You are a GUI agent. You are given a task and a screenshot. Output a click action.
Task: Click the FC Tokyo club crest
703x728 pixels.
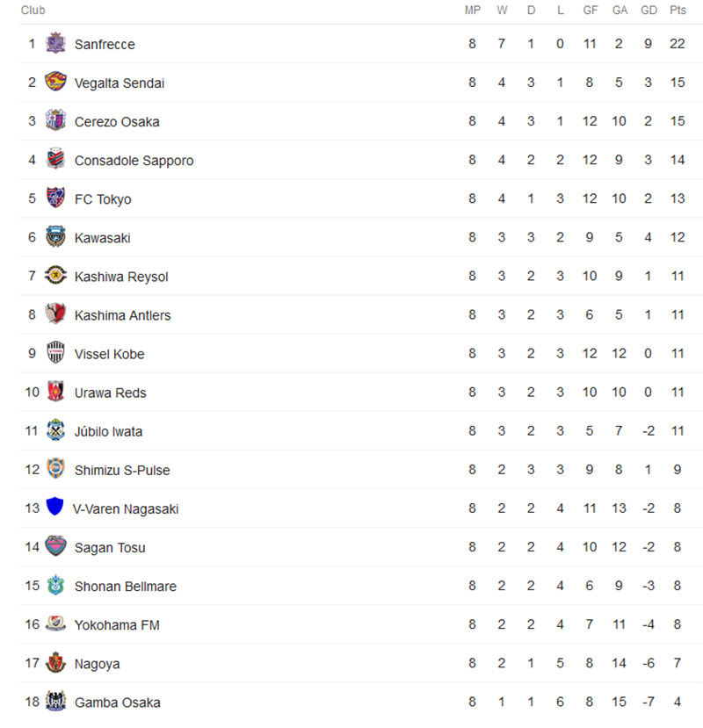coord(55,198)
